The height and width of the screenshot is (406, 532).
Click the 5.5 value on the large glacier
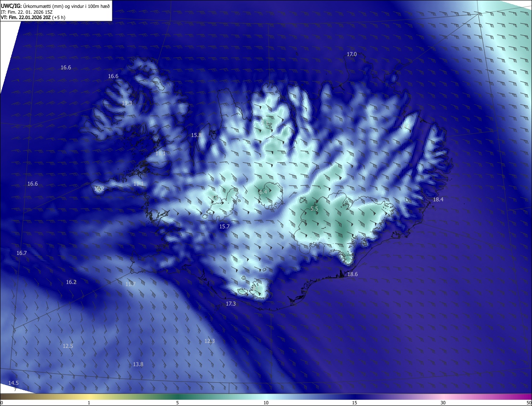pos(314,208)
